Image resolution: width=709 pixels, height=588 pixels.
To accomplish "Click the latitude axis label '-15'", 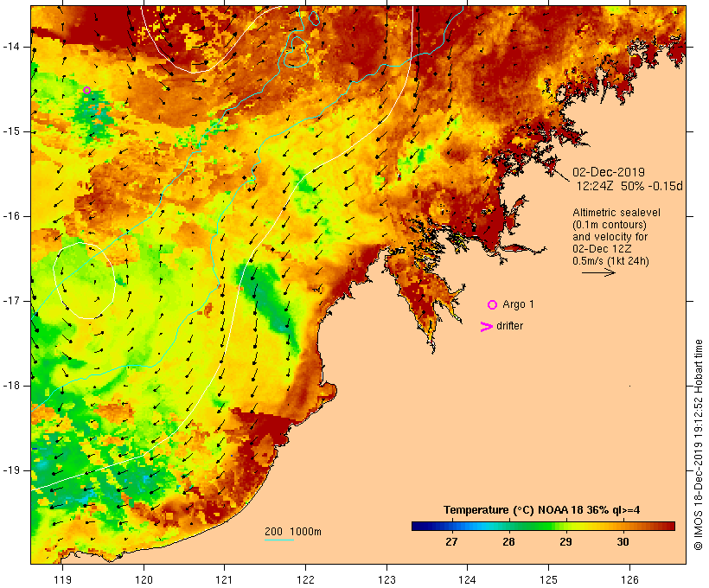I will [x=11, y=131].
